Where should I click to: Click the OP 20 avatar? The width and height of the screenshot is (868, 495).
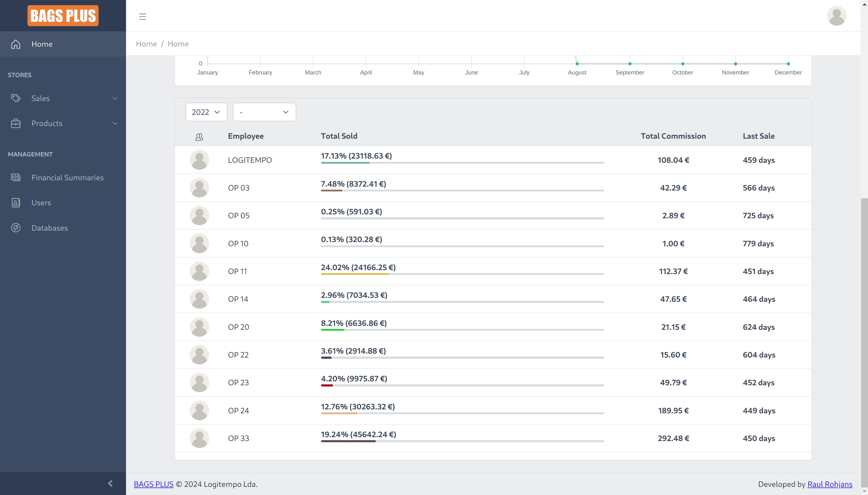[x=199, y=327]
